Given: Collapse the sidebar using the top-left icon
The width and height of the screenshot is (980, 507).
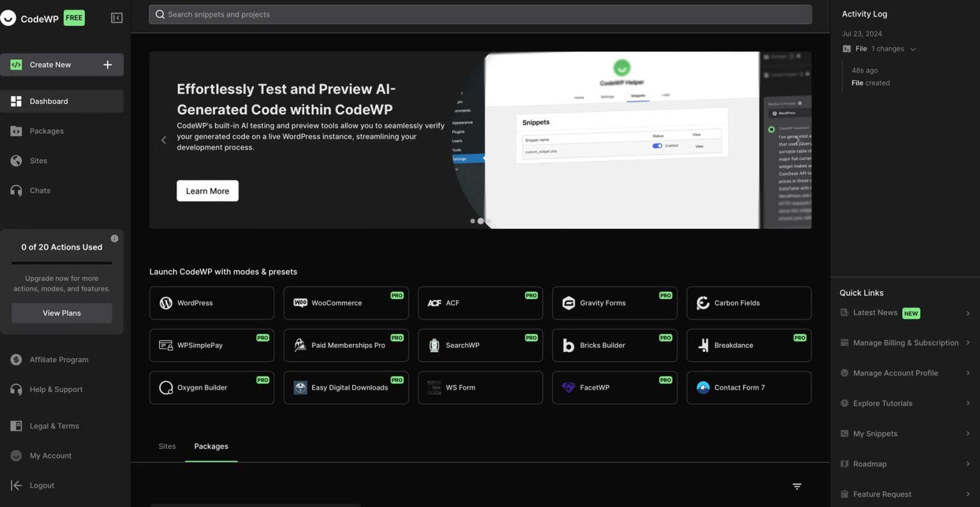Looking at the screenshot, I should pos(116,17).
